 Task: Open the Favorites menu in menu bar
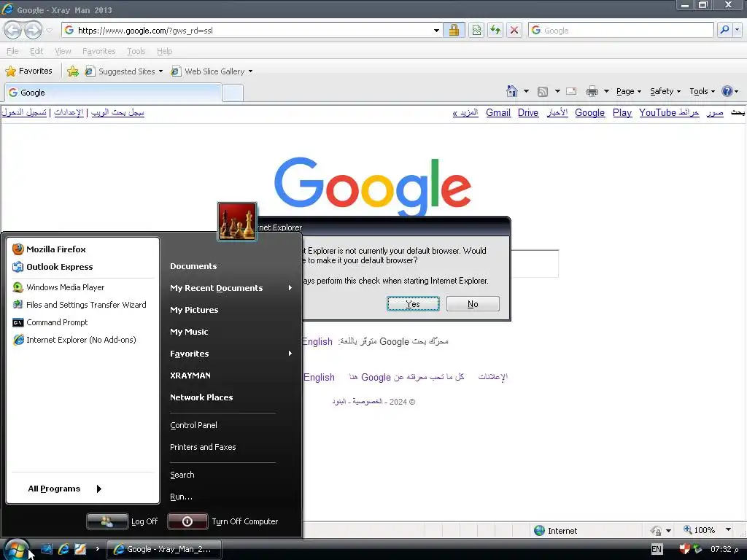click(x=99, y=51)
